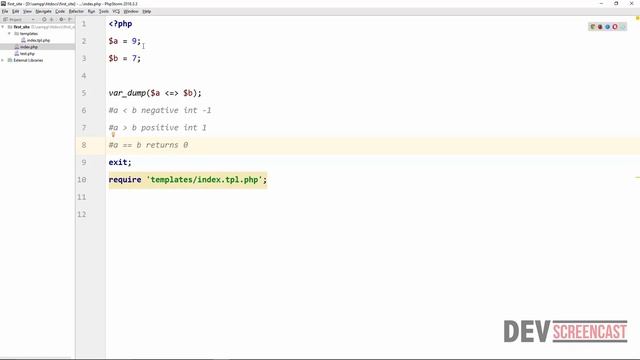This screenshot has width=640, height=360.
Task: Open the VCS menu
Action: pos(116,11)
